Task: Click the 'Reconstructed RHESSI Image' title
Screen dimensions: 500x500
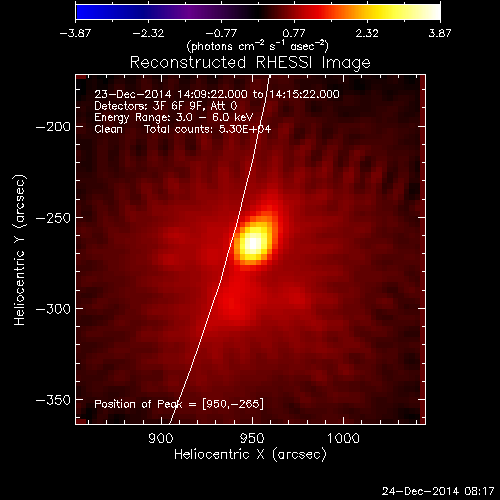Action: click(x=250, y=63)
